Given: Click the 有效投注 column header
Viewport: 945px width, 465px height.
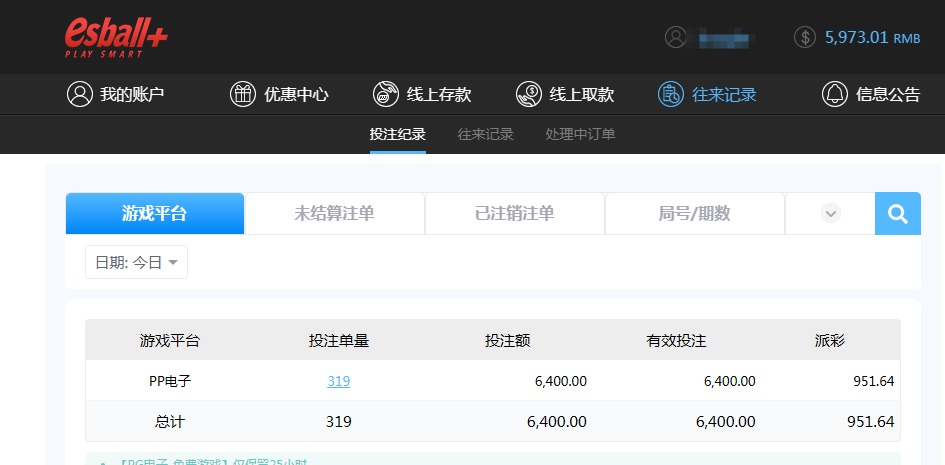Looking at the screenshot, I should [676, 341].
